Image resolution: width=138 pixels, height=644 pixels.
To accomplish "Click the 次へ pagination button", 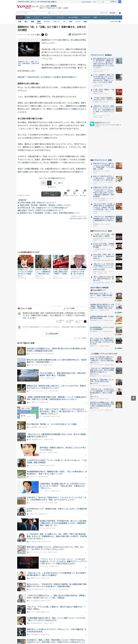I will (60, 183).
